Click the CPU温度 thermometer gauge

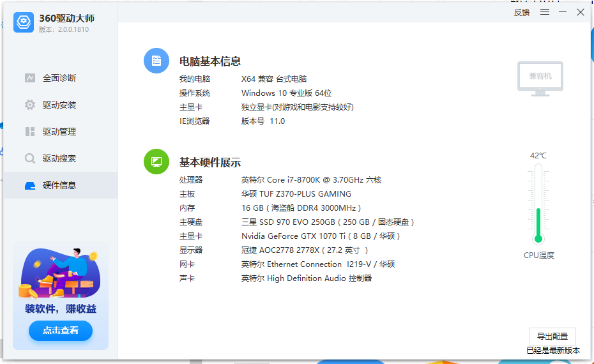click(538, 204)
